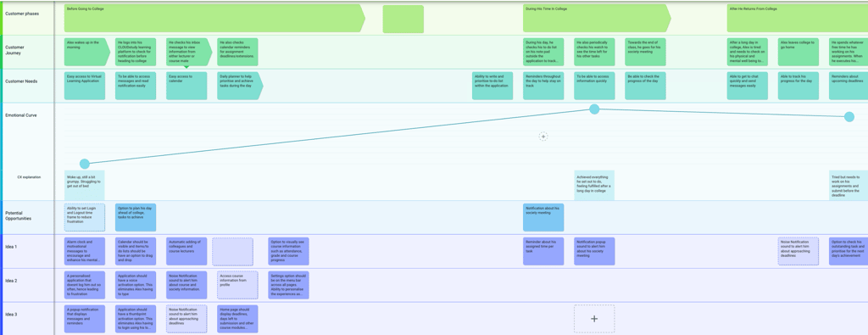Image resolution: width=868 pixels, height=335 pixels.
Task: Open the 'He logs into his CLOUDstudy' card
Action: click(x=136, y=52)
